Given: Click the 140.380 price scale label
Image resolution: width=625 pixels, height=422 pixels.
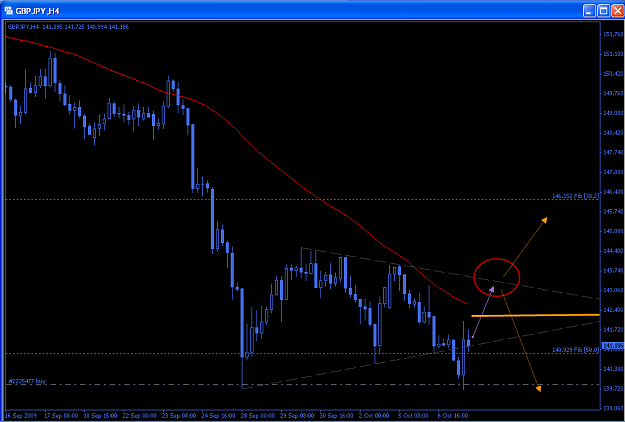Looking at the screenshot, I should pyautogui.click(x=613, y=369).
